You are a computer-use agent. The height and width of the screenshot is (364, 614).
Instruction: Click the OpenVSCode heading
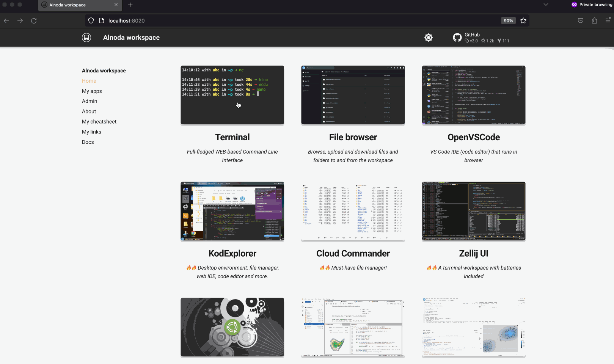(474, 137)
